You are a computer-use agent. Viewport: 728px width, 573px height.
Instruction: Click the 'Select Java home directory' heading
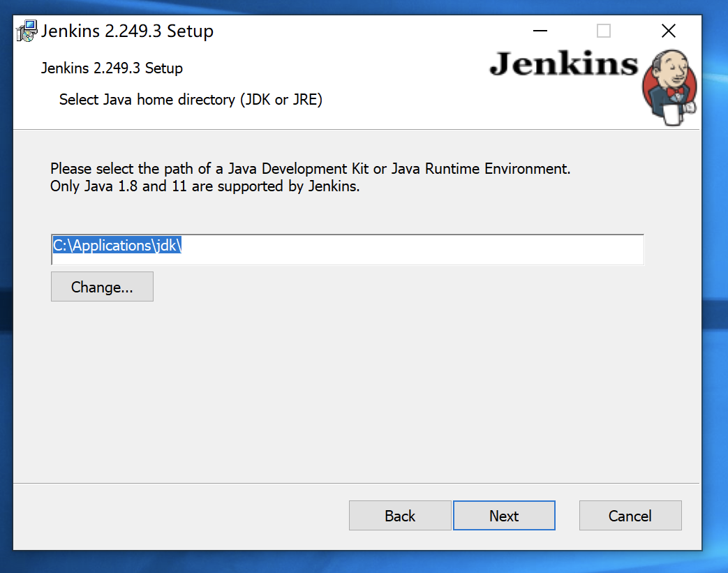pyautogui.click(x=191, y=99)
